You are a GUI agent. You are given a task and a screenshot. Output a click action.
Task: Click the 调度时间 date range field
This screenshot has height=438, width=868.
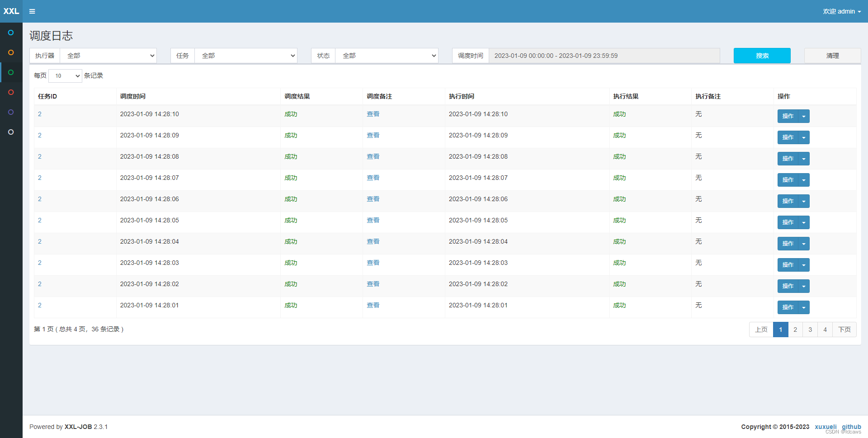coord(604,56)
